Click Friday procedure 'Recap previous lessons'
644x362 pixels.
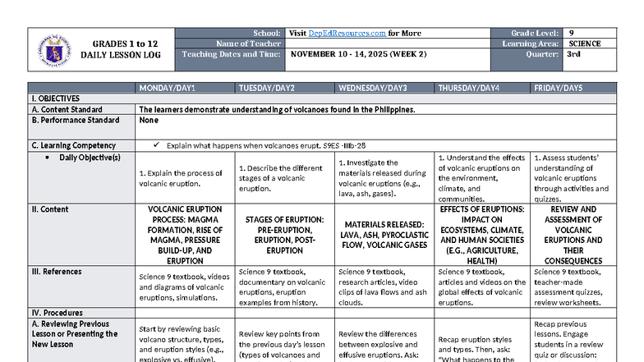tap(573, 340)
